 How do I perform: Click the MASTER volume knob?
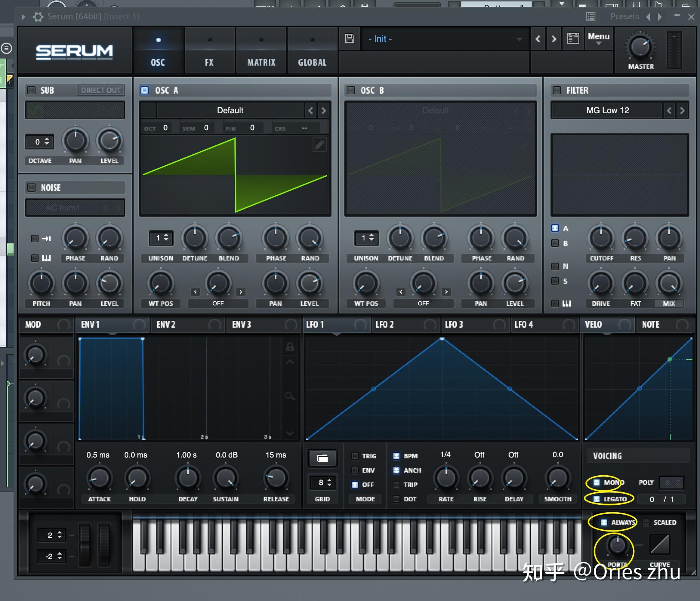pos(640,47)
